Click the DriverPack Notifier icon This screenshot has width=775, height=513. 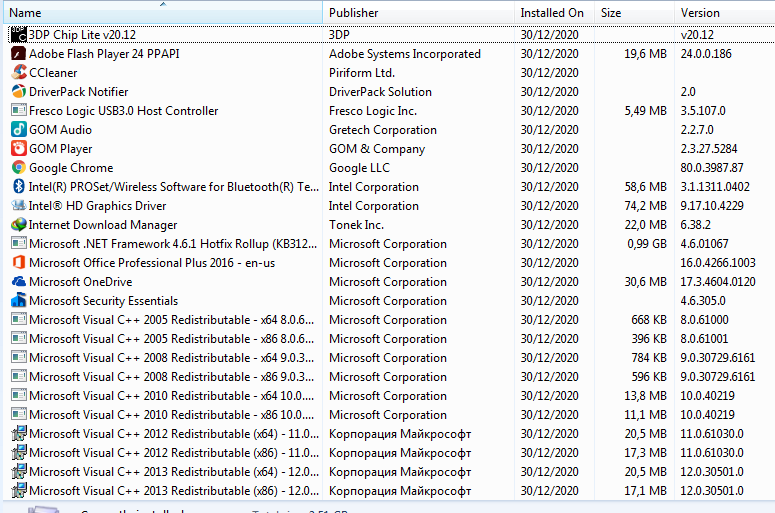coord(19,91)
